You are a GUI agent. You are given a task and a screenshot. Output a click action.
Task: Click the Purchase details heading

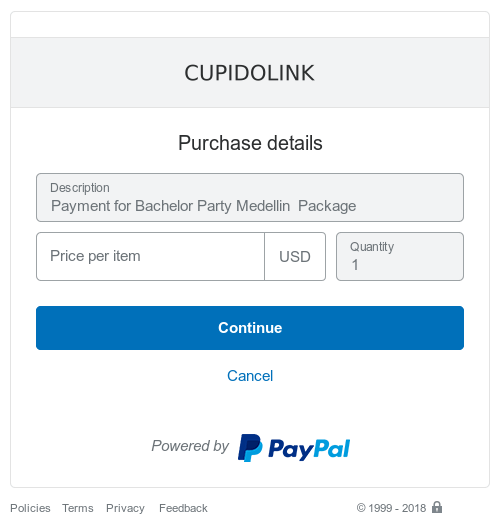pyautogui.click(x=250, y=143)
